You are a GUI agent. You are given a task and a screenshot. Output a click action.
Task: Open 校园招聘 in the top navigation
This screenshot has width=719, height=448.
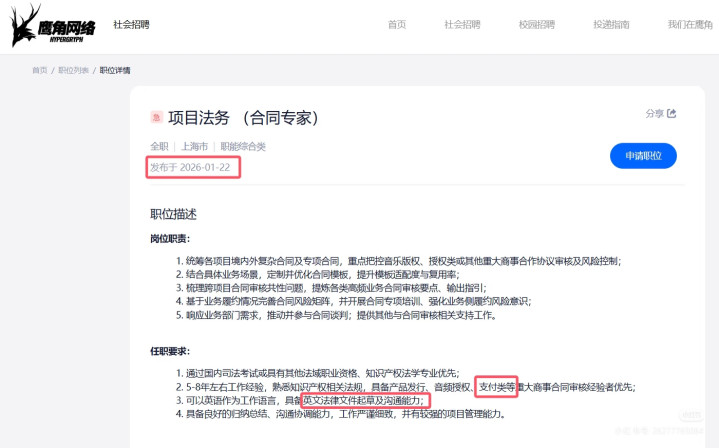pyautogui.click(x=536, y=25)
